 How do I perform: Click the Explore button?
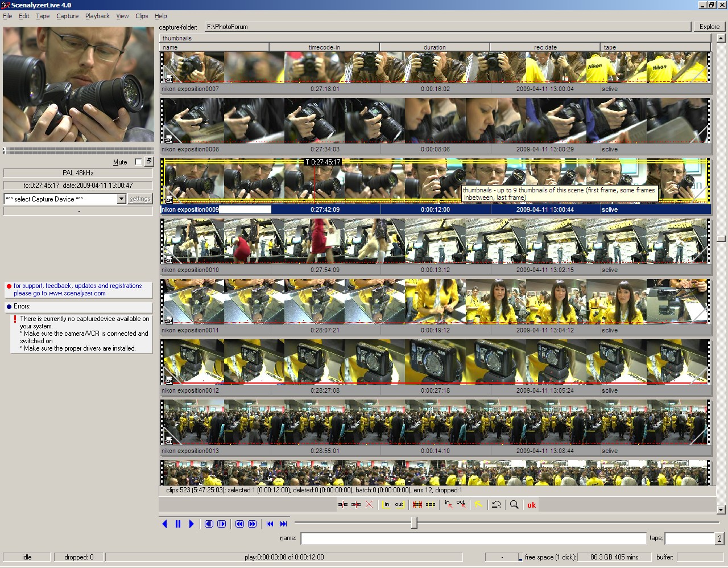click(709, 27)
